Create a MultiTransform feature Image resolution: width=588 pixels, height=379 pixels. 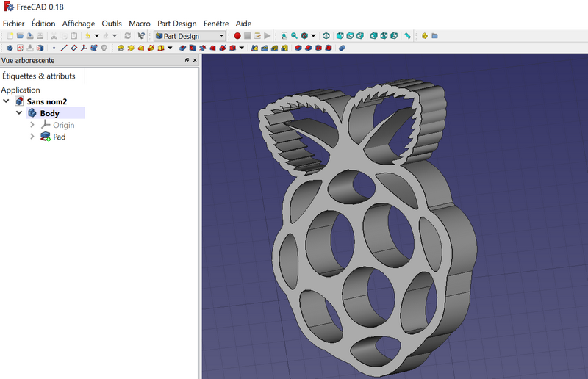point(285,48)
